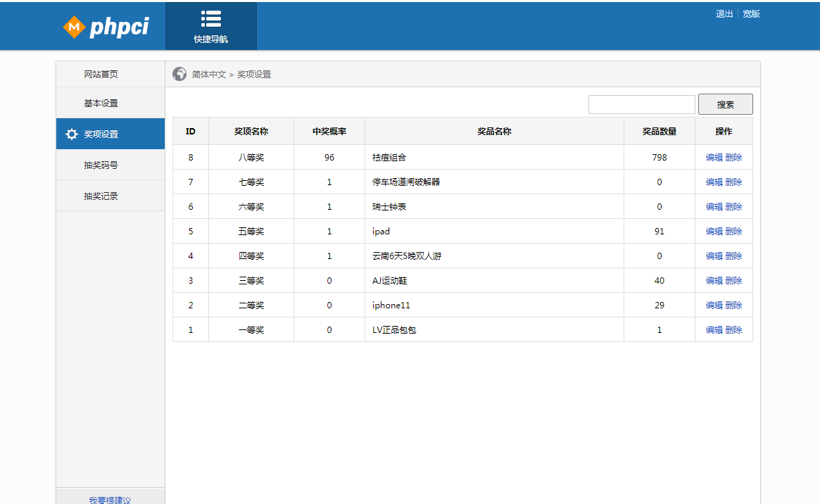
Task: Delete the iphone11 prize row
Action: coord(734,305)
